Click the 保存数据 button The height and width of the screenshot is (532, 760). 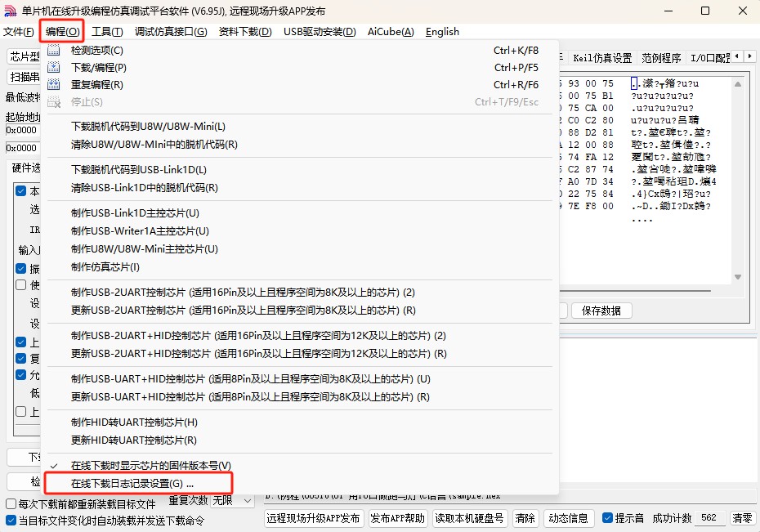(x=601, y=311)
